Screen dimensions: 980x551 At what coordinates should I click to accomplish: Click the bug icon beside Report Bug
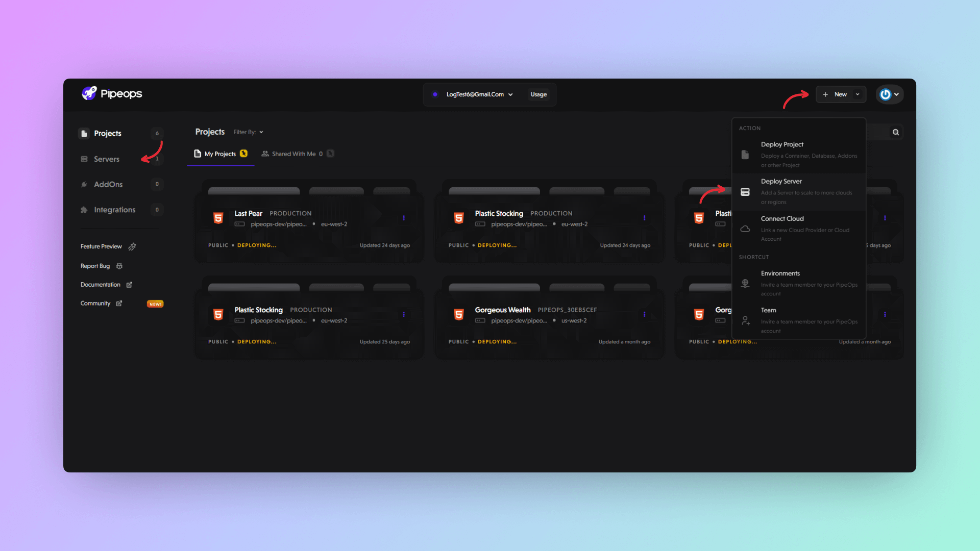(119, 266)
